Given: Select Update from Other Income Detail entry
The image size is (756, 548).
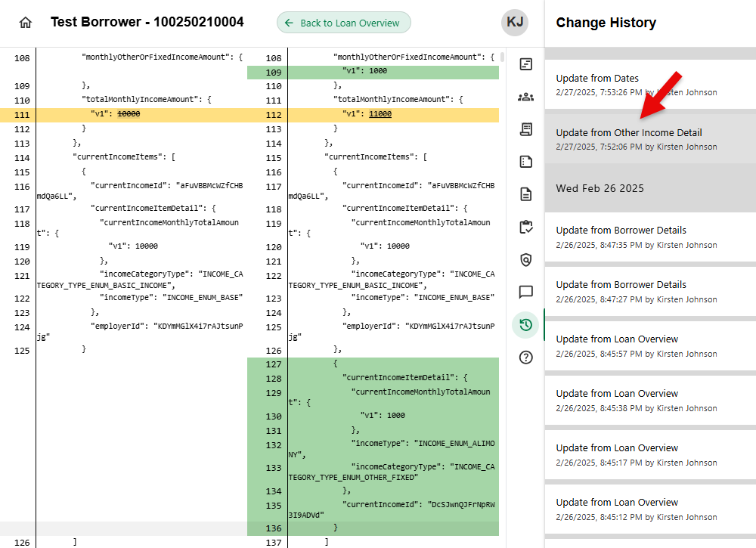Looking at the screenshot, I should (650, 139).
